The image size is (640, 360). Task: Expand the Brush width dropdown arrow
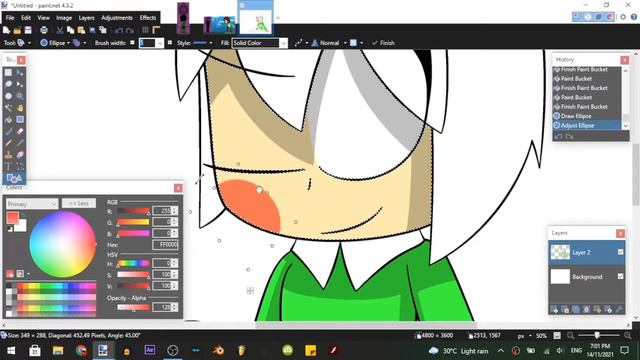(x=160, y=43)
